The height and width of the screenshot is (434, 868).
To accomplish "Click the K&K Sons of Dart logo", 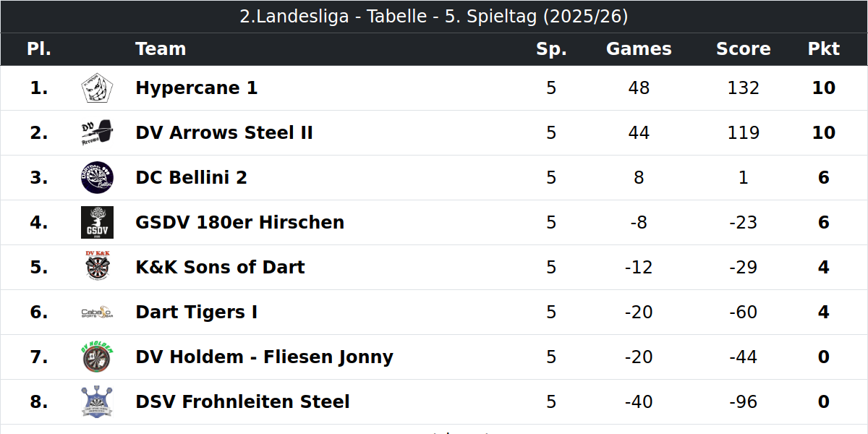I will 97,268.
